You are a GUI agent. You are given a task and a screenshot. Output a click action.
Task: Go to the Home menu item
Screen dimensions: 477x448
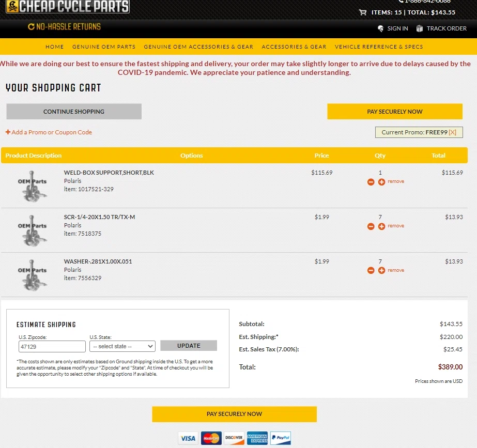tap(54, 47)
